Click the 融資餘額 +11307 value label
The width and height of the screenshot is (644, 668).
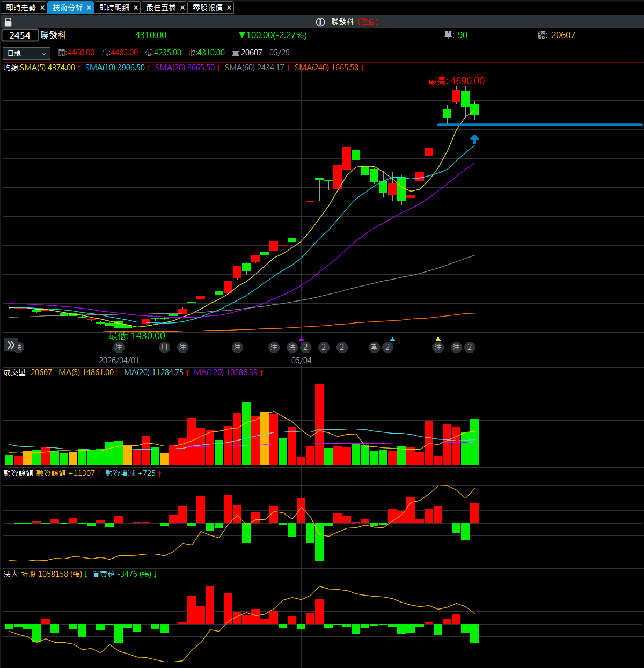65,473
